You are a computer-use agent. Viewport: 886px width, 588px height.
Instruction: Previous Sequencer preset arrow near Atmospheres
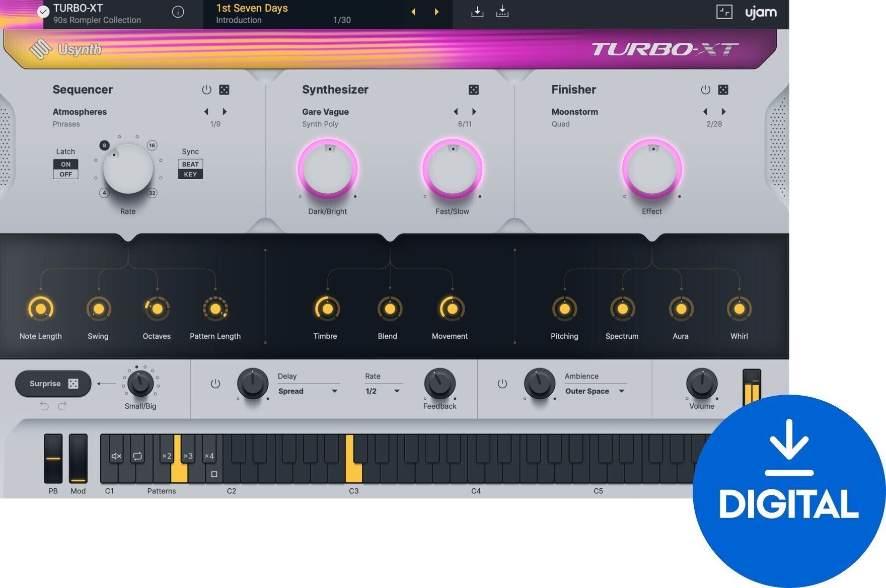(x=206, y=111)
